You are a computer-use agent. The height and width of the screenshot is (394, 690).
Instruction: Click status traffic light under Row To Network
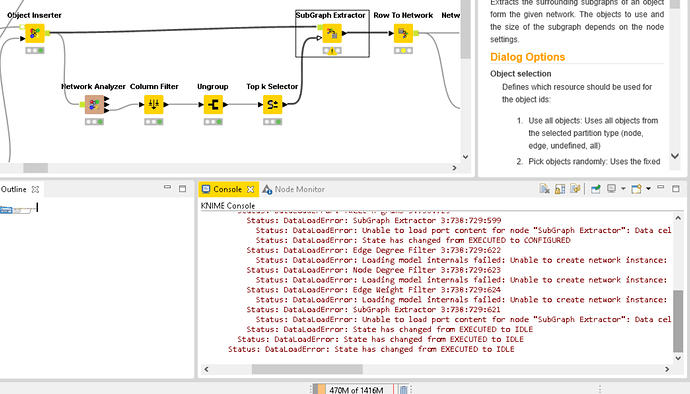[x=403, y=51]
